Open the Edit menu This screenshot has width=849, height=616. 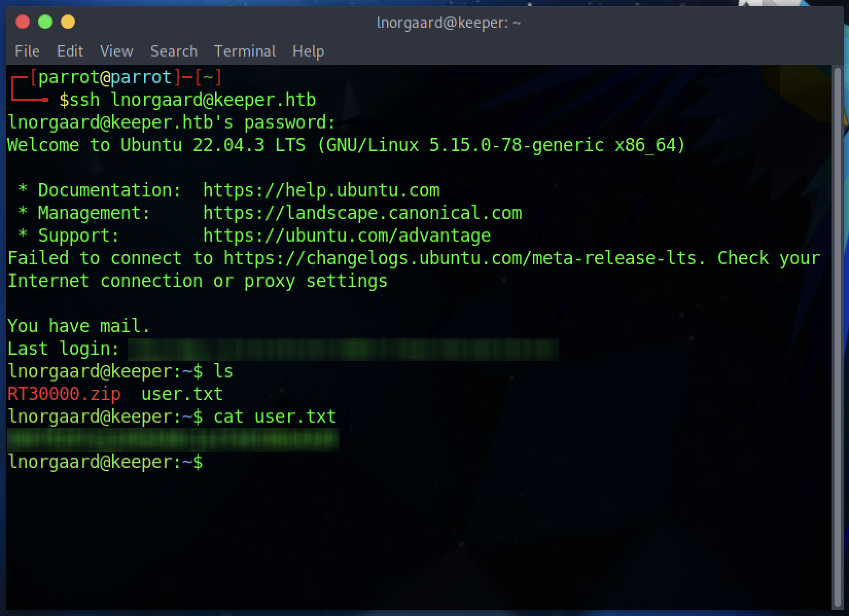[70, 51]
